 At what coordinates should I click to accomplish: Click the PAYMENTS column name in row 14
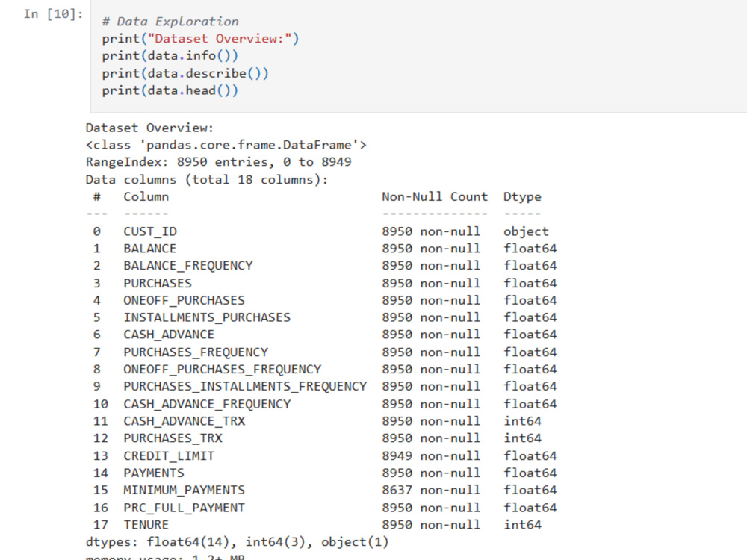(x=154, y=473)
